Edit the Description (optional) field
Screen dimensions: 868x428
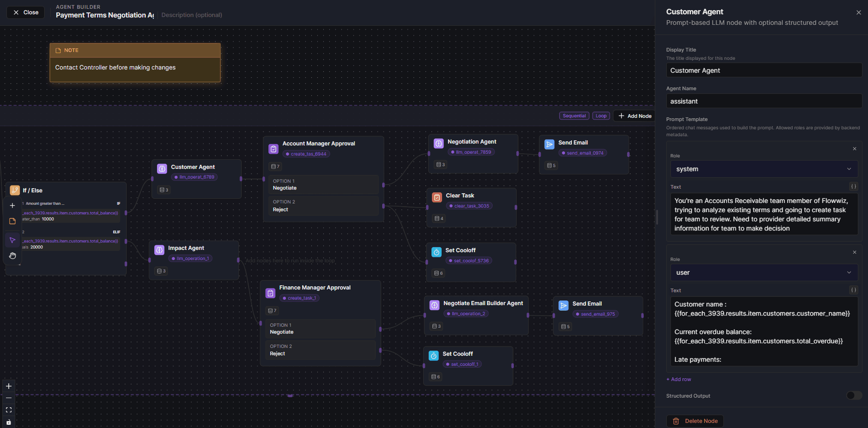tap(192, 15)
